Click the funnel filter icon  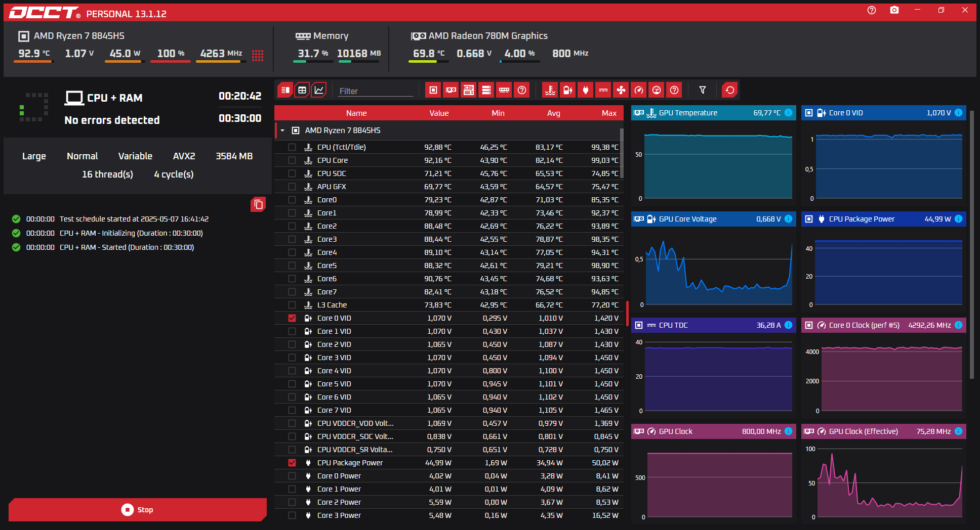pyautogui.click(x=703, y=90)
